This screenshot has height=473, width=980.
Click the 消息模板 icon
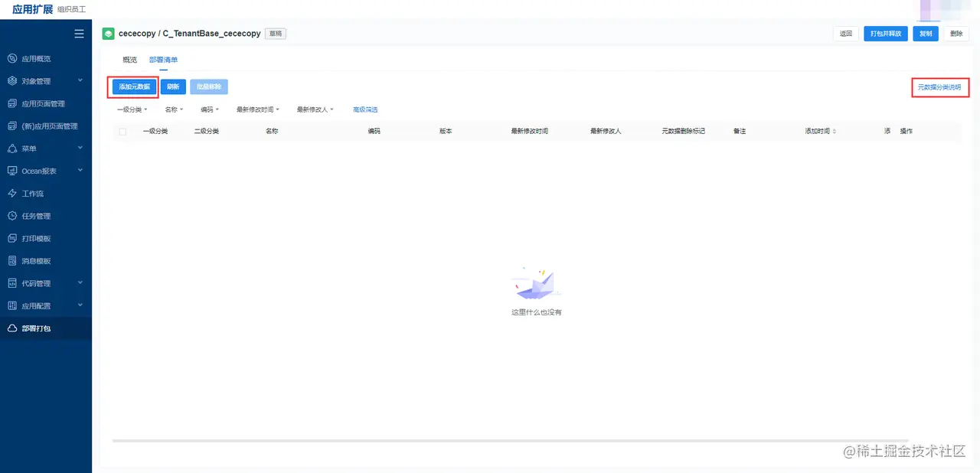(x=12, y=261)
